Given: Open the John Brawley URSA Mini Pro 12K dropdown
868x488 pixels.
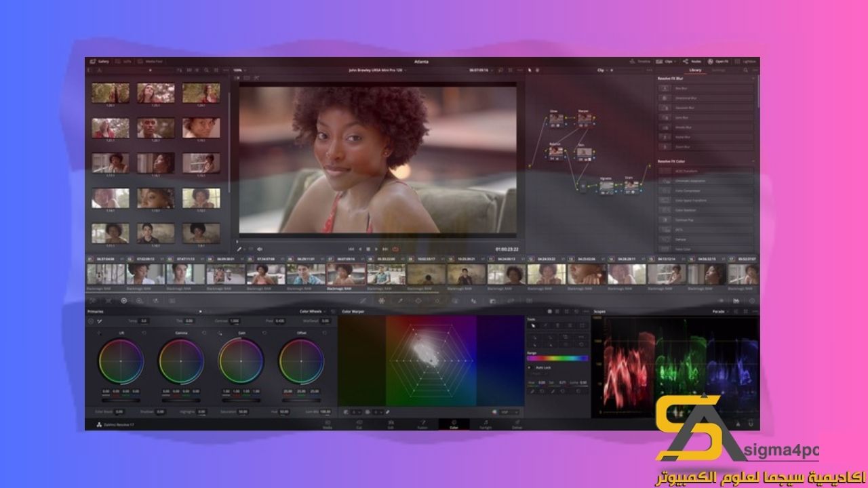Looking at the screenshot, I should click(x=378, y=70).
